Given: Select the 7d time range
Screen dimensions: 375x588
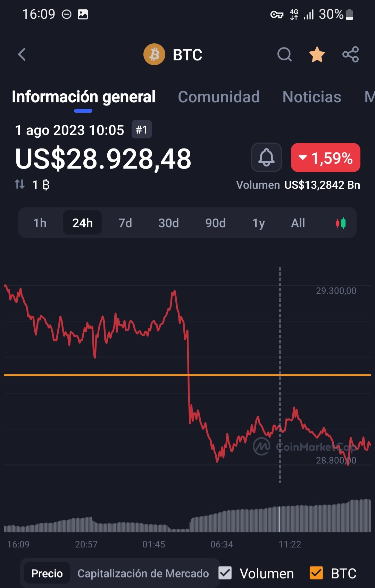Looking at the screenshot, I should click(125, 223).
